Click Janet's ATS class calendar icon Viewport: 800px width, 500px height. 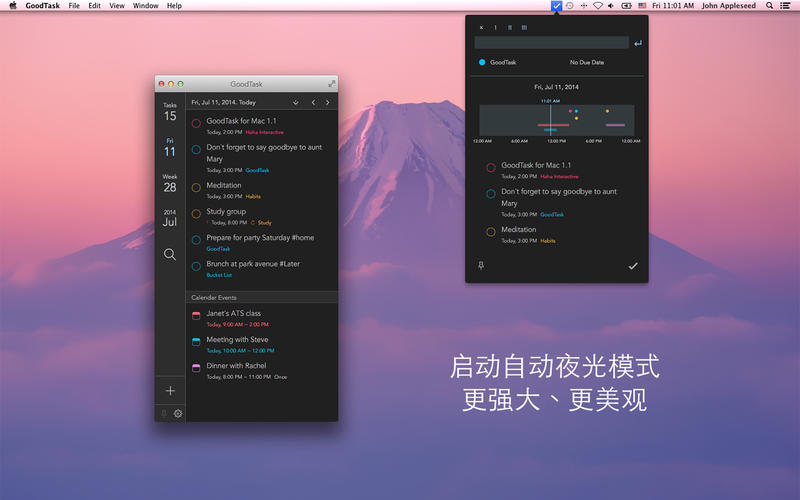point(196,316)
